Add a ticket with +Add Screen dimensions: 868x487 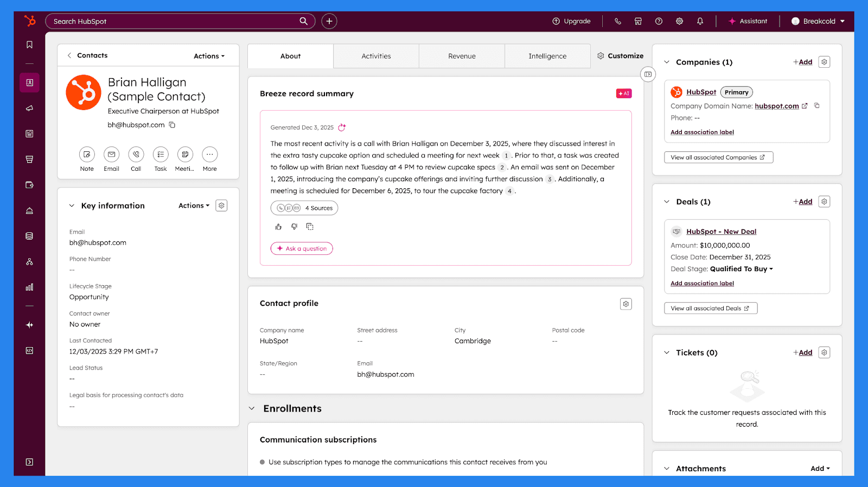[x=803, y=353]
